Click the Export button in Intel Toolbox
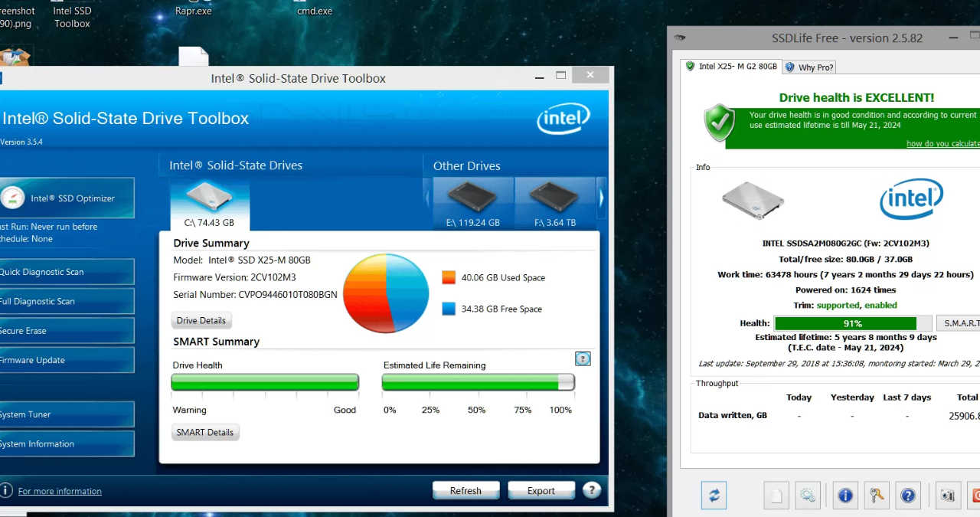 tap(541, 489)
